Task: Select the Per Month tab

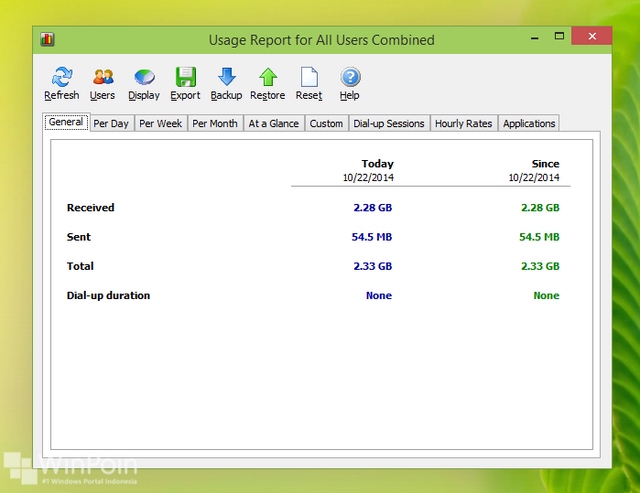Action: click(214, 124)
